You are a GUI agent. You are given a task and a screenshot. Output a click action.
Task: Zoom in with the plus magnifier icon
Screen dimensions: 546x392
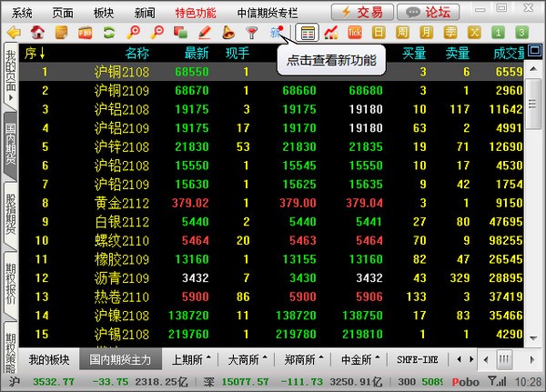click(133, 33)
